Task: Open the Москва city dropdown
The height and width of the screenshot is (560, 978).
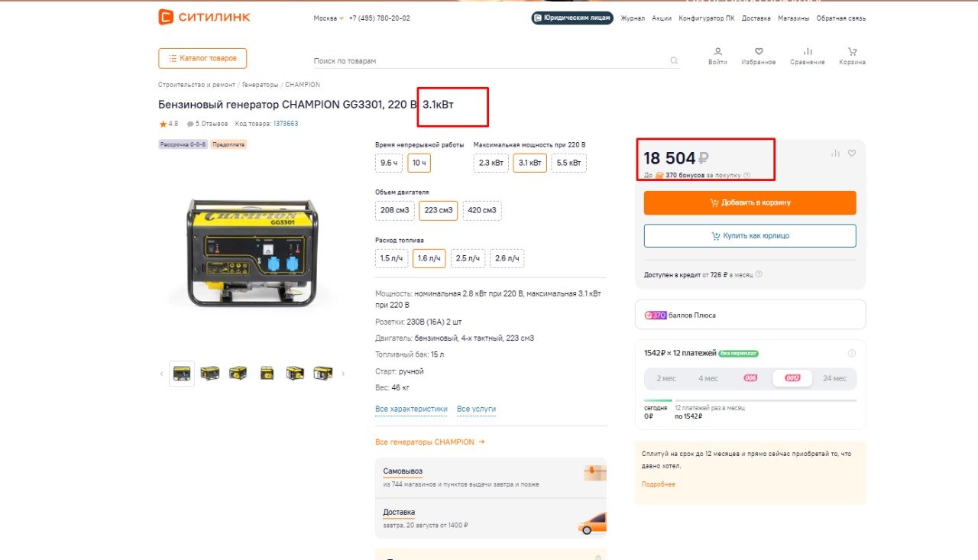Action: point(329,18)
